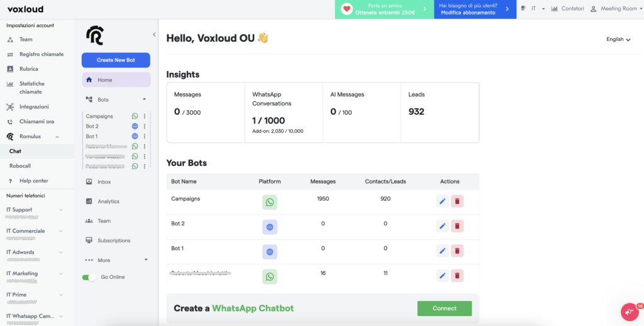Viewport: 644px width, 326px height.
Task: Collapse the Bots section
Action: coord(144,99)
